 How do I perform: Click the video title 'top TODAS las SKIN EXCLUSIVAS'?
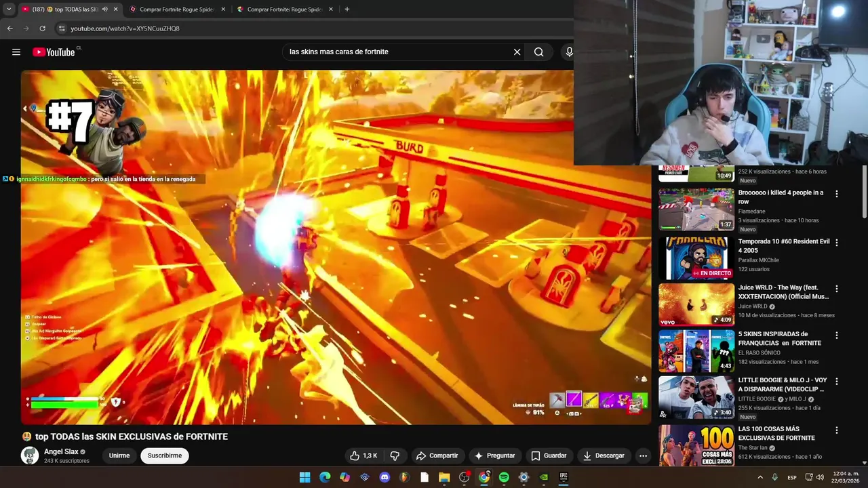132,436
